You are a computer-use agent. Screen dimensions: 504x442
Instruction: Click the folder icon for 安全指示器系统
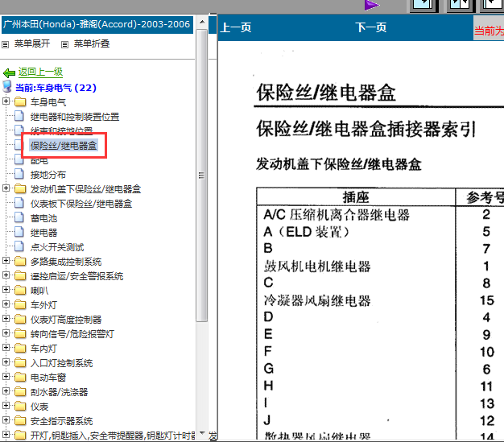(20, 420)
